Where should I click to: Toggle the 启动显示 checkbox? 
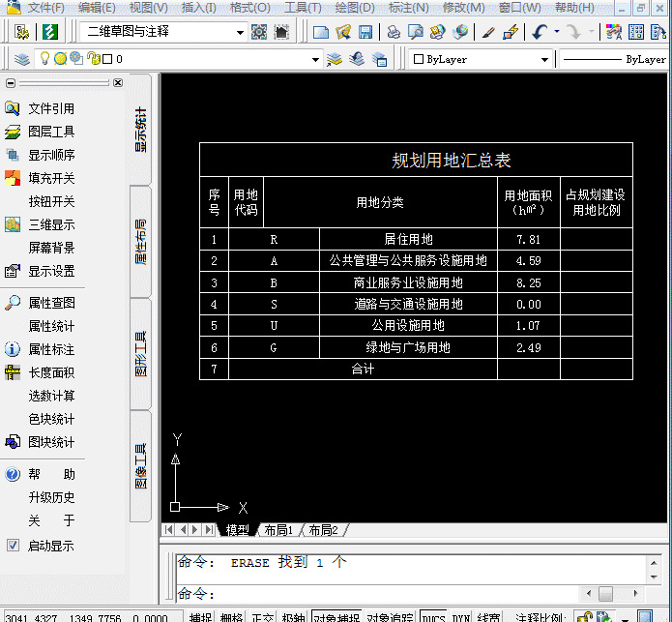click(13, 546)
